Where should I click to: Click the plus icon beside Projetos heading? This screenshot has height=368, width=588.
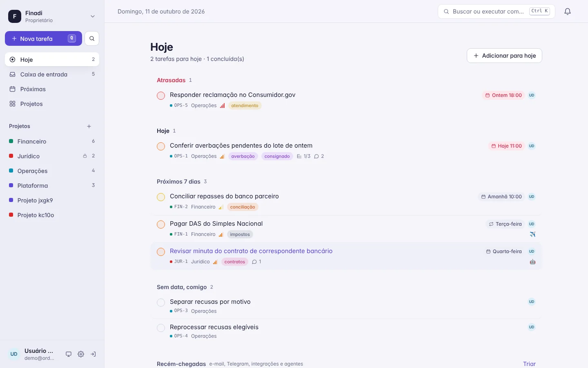[x=89, y=126]
